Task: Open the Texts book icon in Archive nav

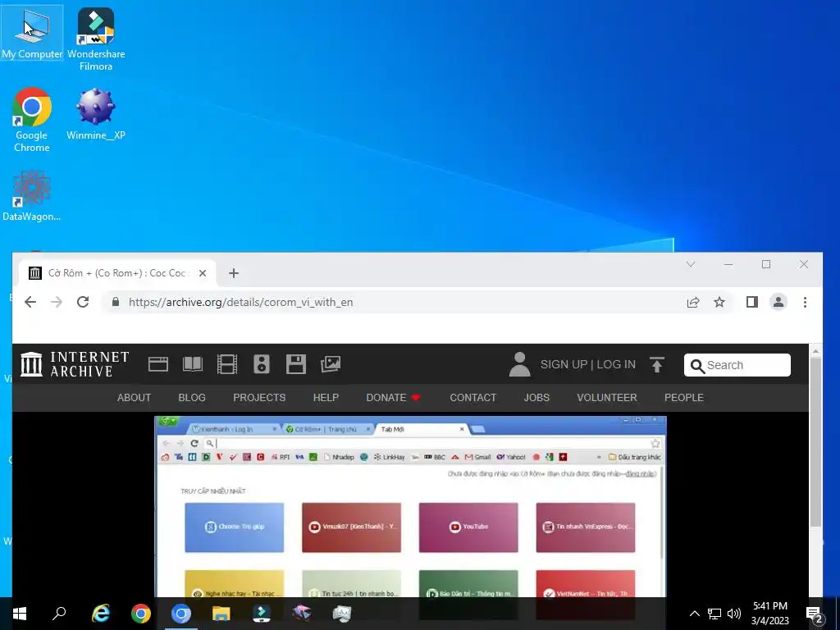Action: click(x=192, y=364)
